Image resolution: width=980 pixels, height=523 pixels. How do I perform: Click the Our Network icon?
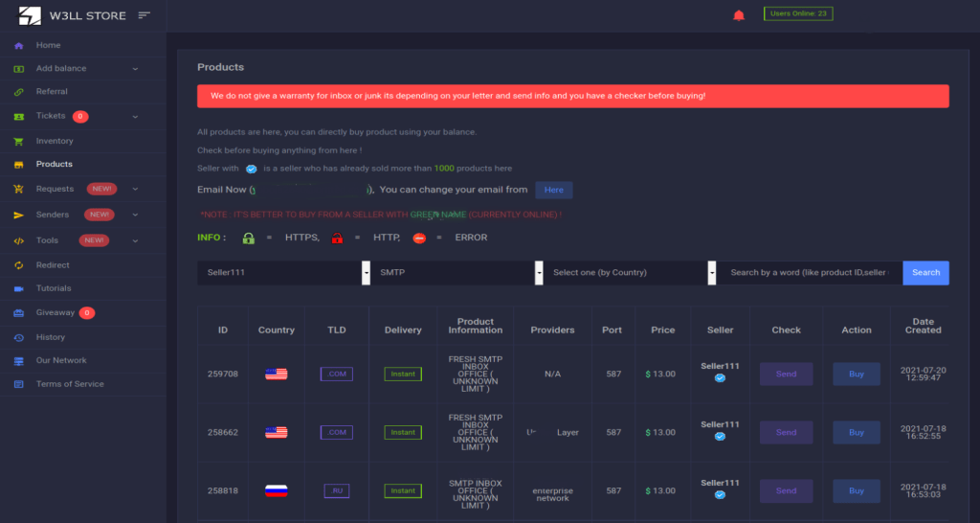18,361
